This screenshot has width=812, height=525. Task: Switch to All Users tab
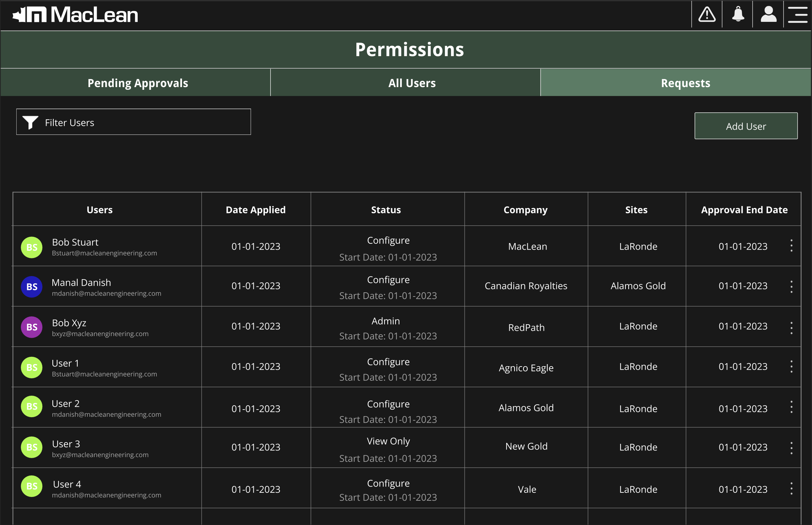pyautogui.click(x=412, y=83)
